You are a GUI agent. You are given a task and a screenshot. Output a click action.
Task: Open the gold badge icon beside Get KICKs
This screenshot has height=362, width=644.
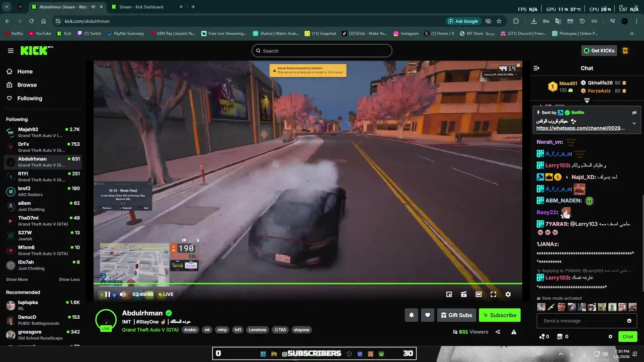(x=625, y=50)
